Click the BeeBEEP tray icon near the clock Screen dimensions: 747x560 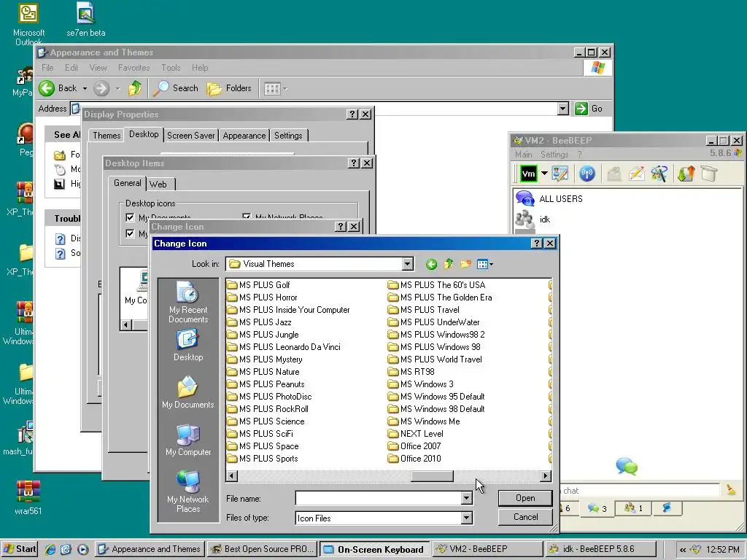pyautogui.click(x=696, y=550)
